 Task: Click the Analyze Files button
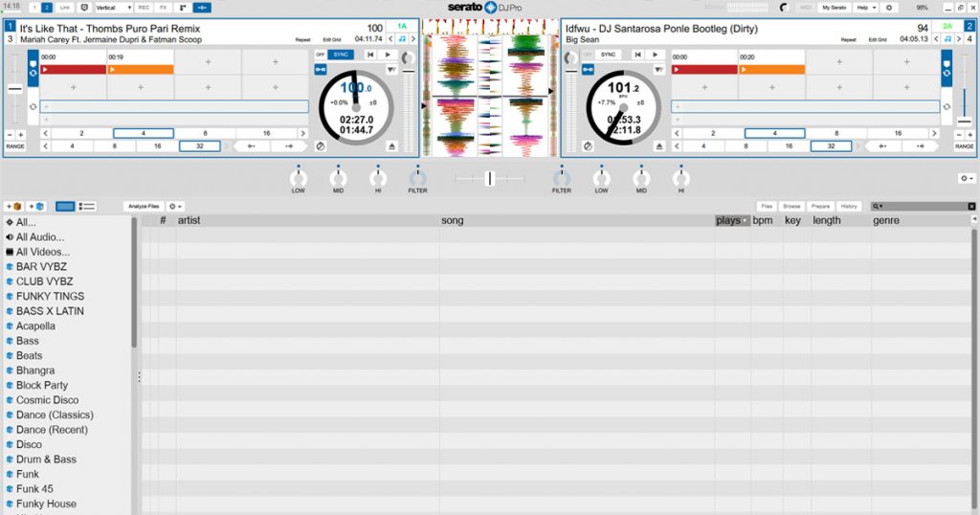pyautogui.click(x=143, y=206)
